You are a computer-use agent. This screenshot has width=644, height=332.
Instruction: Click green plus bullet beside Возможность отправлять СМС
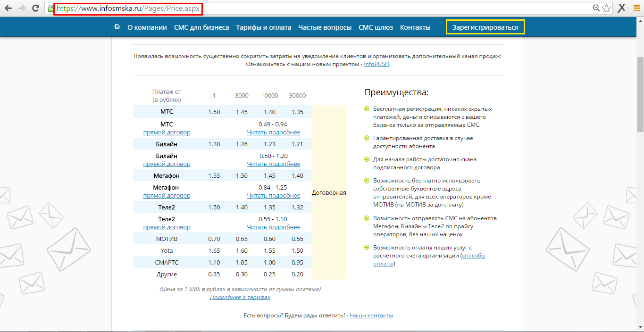367,218
